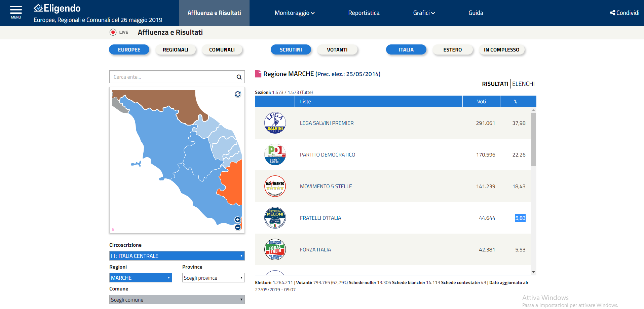
Task: Open the Guida menu item
Action: point(476,13)
